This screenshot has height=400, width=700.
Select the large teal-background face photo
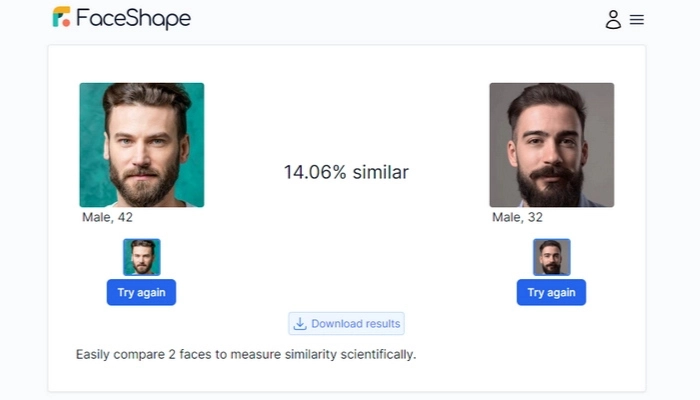(x=142, y=145)
